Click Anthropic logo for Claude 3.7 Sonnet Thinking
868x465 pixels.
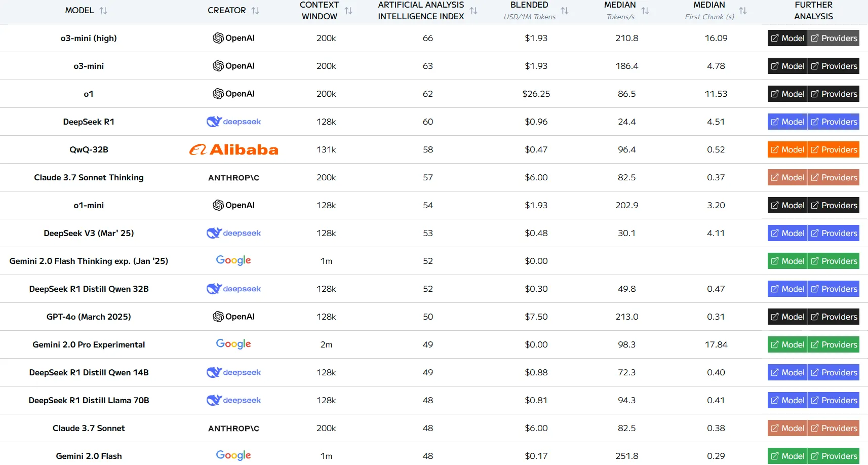click(x=233, y=178)
